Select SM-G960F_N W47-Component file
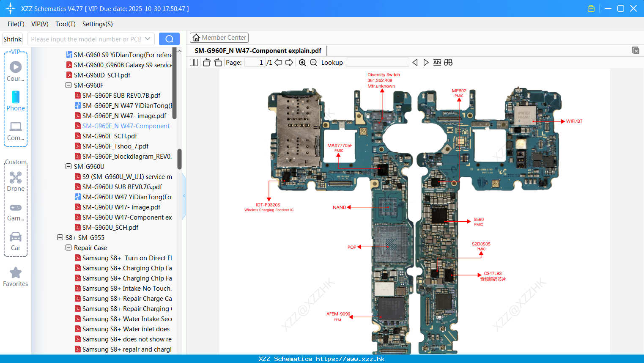The height and width of the screenshot is (363, 644). 126,126
